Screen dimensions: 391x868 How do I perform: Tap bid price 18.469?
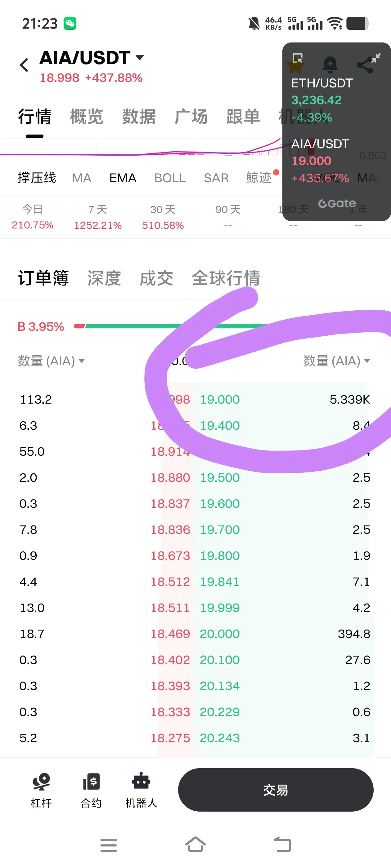(x=170, y=634)
